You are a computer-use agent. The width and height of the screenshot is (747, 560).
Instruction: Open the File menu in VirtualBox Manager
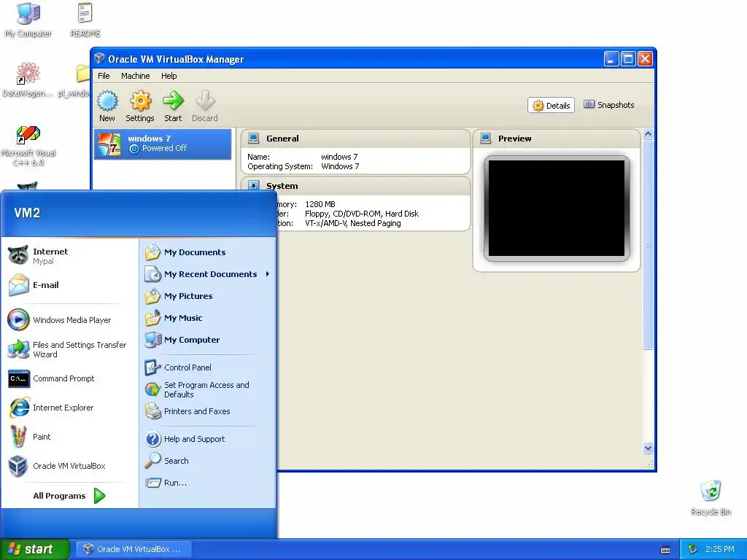(104, 76)
